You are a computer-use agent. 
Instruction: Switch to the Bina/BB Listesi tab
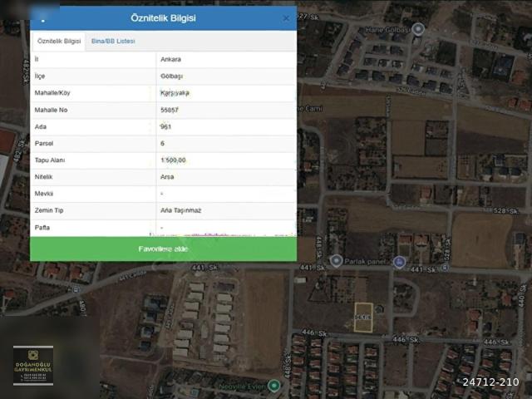click(x=113, y=41)
